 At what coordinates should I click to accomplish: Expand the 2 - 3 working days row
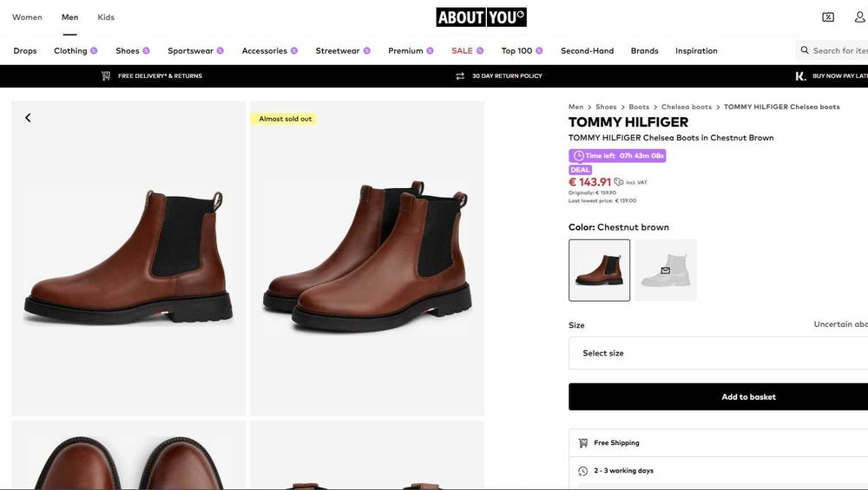pyautogui.click(x=718, y=471)
